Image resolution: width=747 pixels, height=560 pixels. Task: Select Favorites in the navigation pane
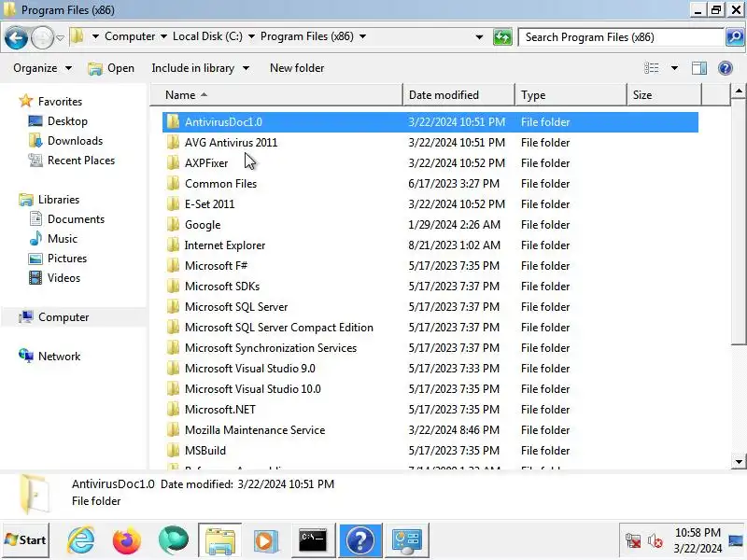60,102
